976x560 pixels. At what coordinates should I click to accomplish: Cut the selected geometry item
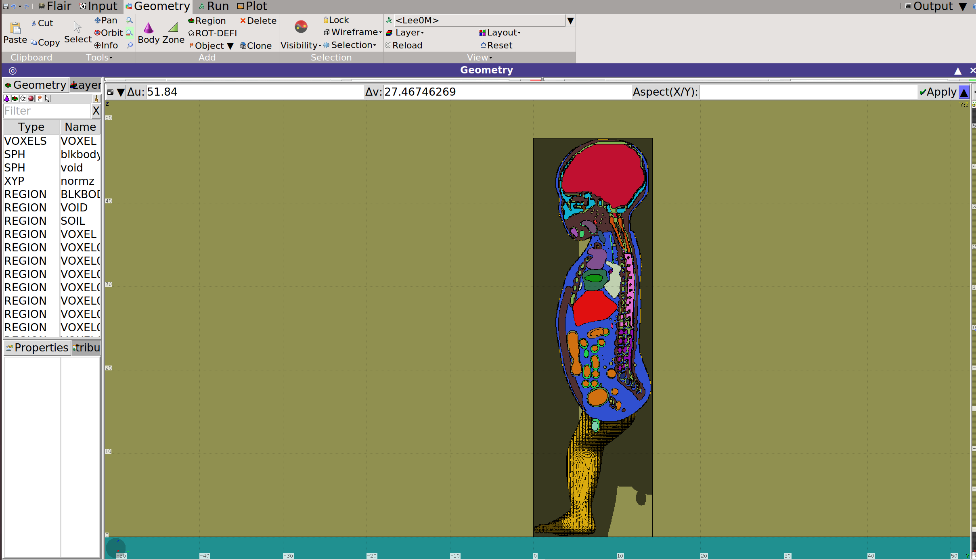[42, 23]
